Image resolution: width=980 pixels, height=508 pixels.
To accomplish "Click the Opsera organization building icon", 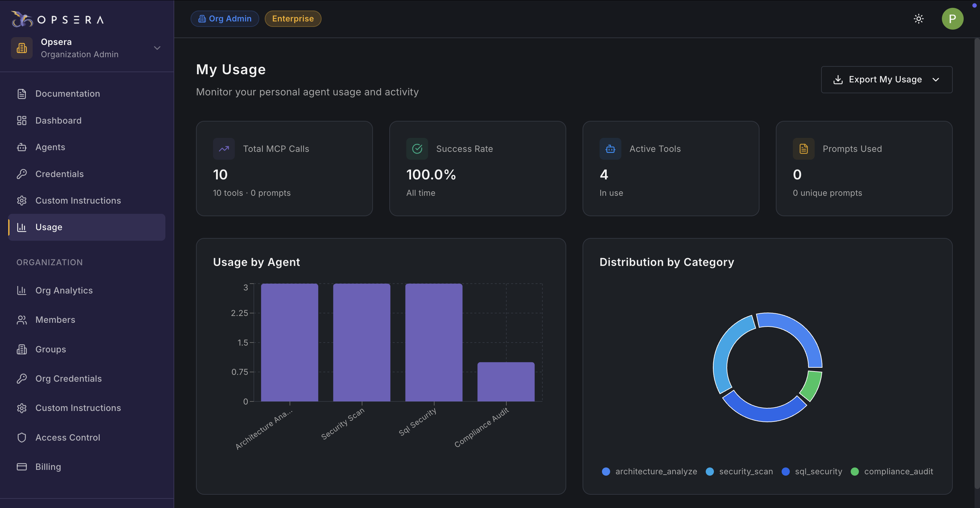I will point(22,48).
